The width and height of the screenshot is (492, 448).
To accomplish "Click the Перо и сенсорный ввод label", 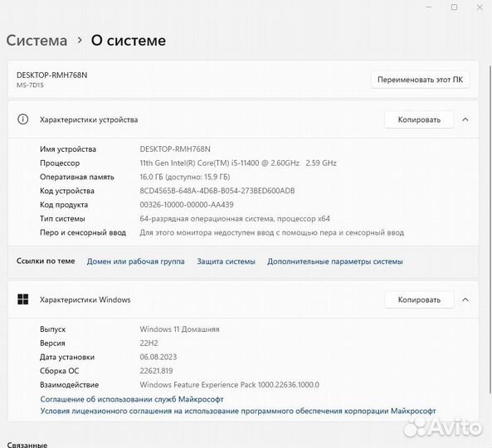I will (83, 232).
